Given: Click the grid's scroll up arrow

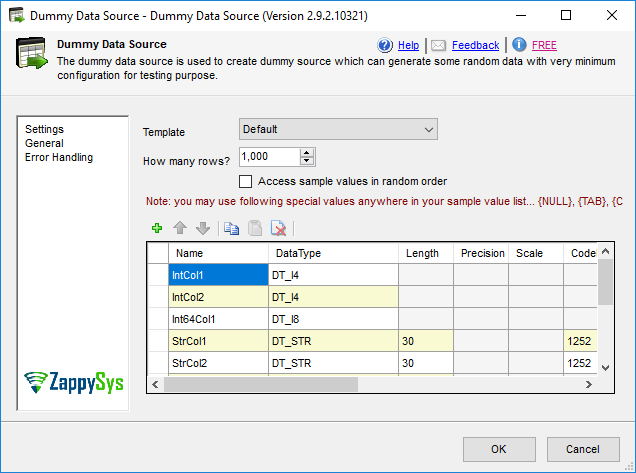Looking at the screenshot, I should [605, 252].
